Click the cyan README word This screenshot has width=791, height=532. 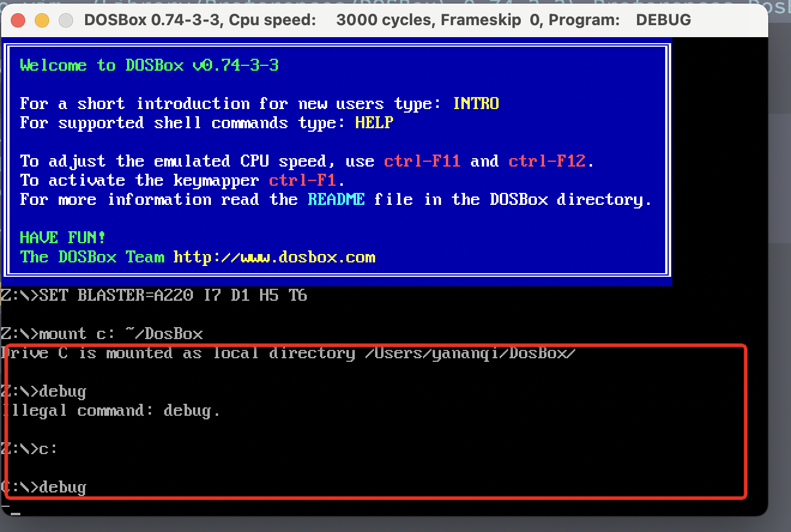(x=336, y=199)
